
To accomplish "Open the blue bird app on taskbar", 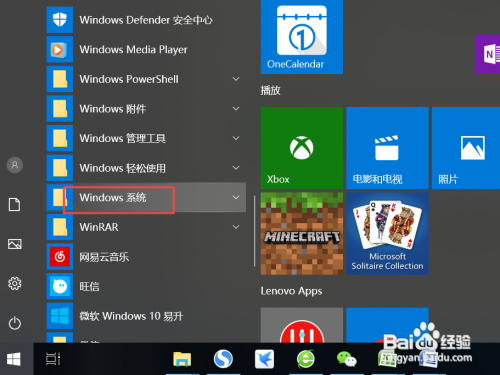I will click(x=264, y=359).
